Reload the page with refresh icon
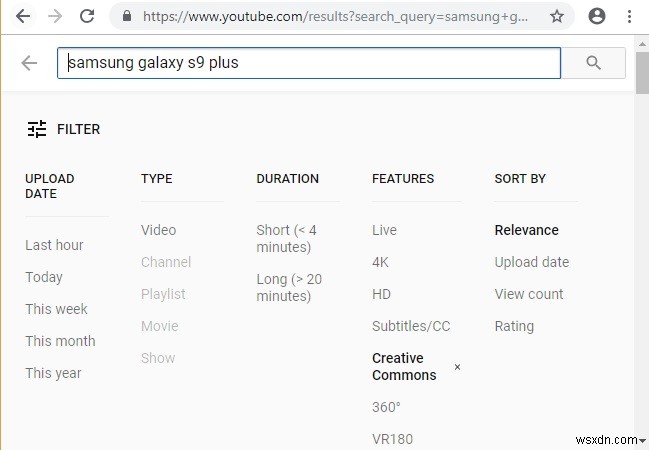Screen dimensions: 649x450 [x=87, y=16]
